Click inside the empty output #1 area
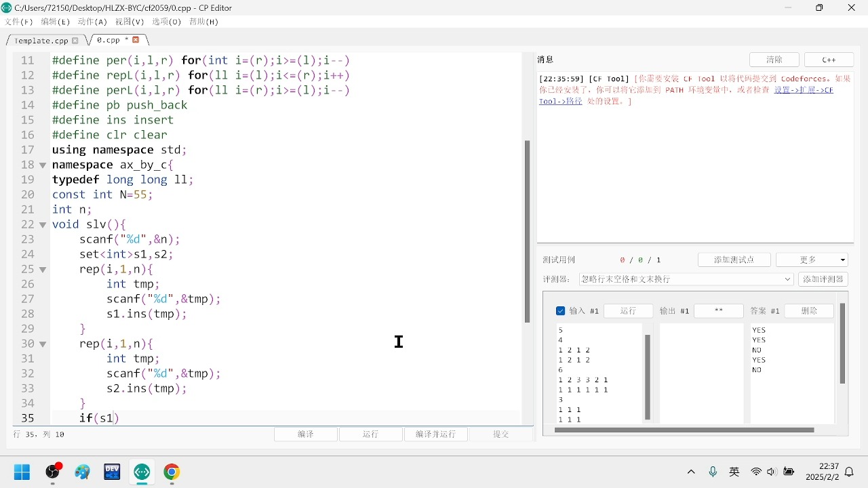Image resolution: width=868 pixels, height=488 pixels. coord(702,374)
